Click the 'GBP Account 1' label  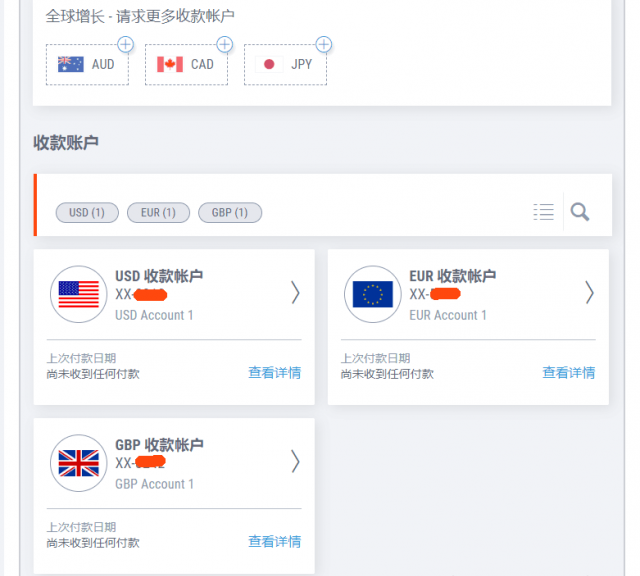[x=154, y=484]
